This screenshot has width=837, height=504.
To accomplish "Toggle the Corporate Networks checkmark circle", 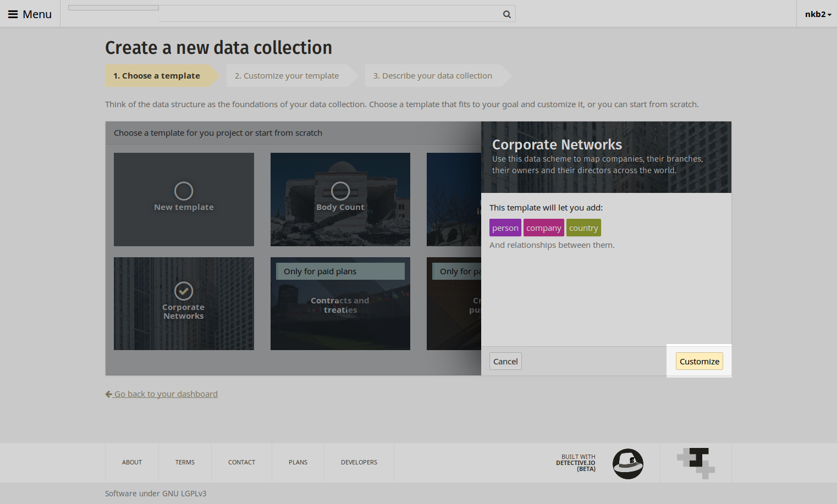I will tap(184, 291).
